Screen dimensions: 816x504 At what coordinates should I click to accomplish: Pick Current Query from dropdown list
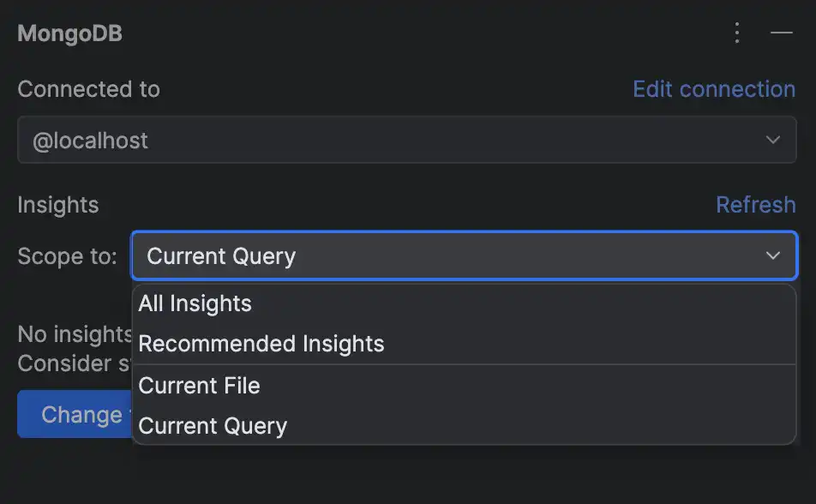point(212,426)
